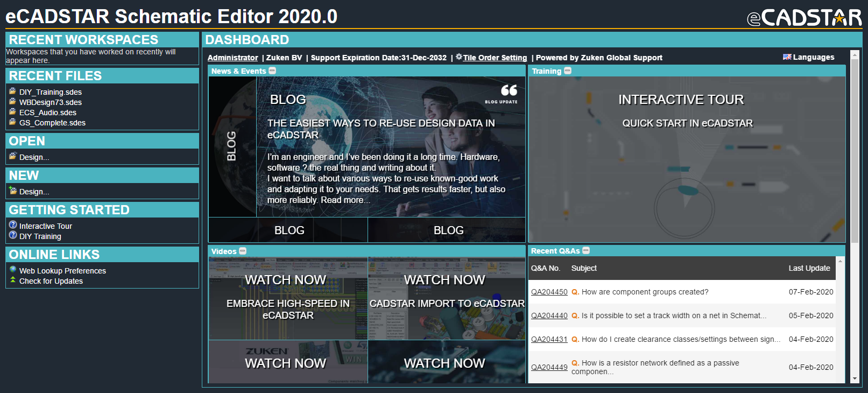Click the DIY Training help icon
The image size is (868, 393).
tap(13, 235)
